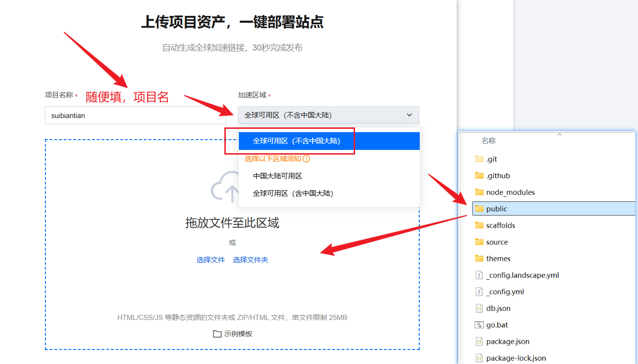Select the node_modules folder icon
Screen dimensions: 638x364
(x=479, y=193)
